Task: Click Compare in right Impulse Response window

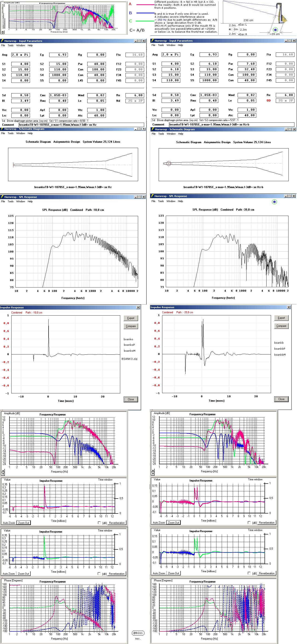Action: pos(281,326)
